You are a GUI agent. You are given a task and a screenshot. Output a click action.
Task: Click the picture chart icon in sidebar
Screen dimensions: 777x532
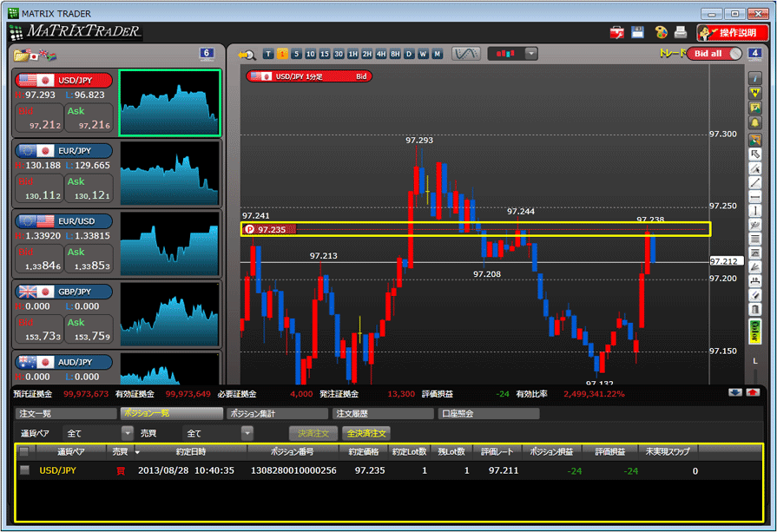754,108
